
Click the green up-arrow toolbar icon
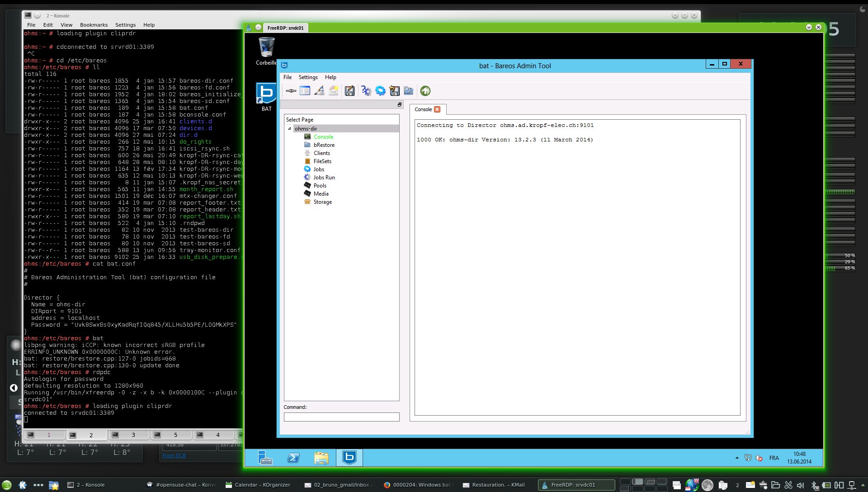(425, 91)
